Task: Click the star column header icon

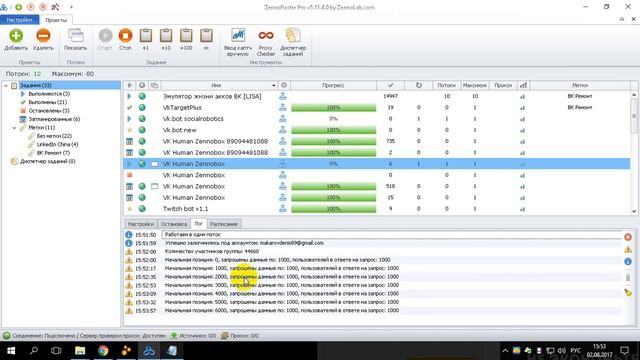Action: point(129,85)
